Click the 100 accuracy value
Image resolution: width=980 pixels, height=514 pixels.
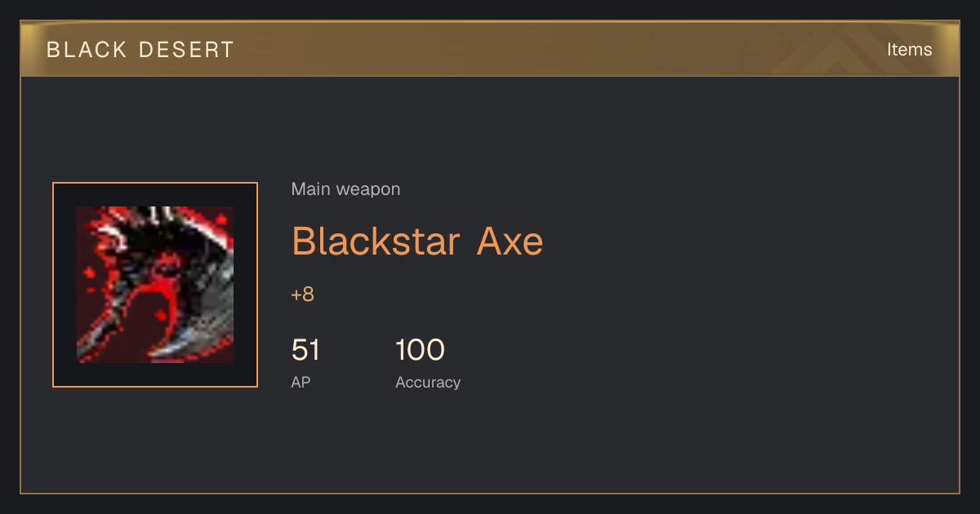420,350
